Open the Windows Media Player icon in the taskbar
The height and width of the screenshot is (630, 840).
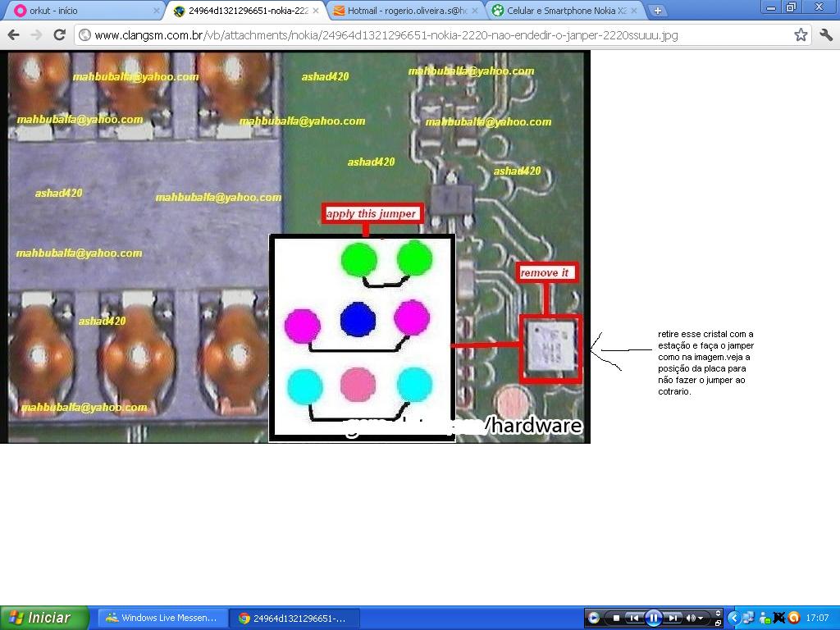593,618
